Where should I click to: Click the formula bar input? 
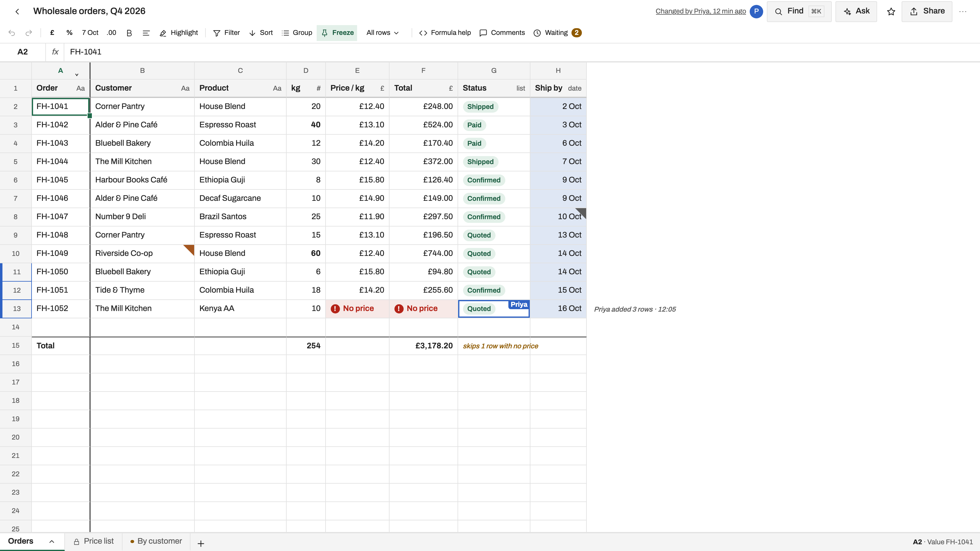pyautogui.click(x=521, y=52)
